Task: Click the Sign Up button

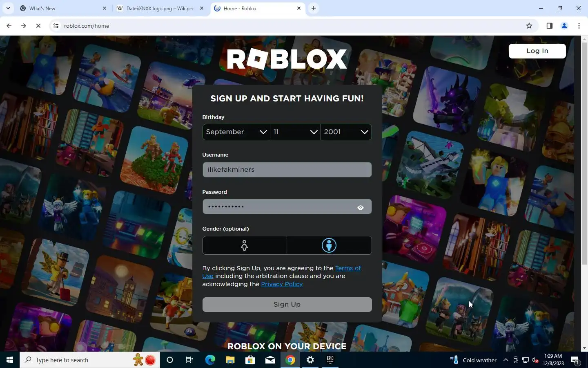Action: pyautogui.click(x=287, y=305)
